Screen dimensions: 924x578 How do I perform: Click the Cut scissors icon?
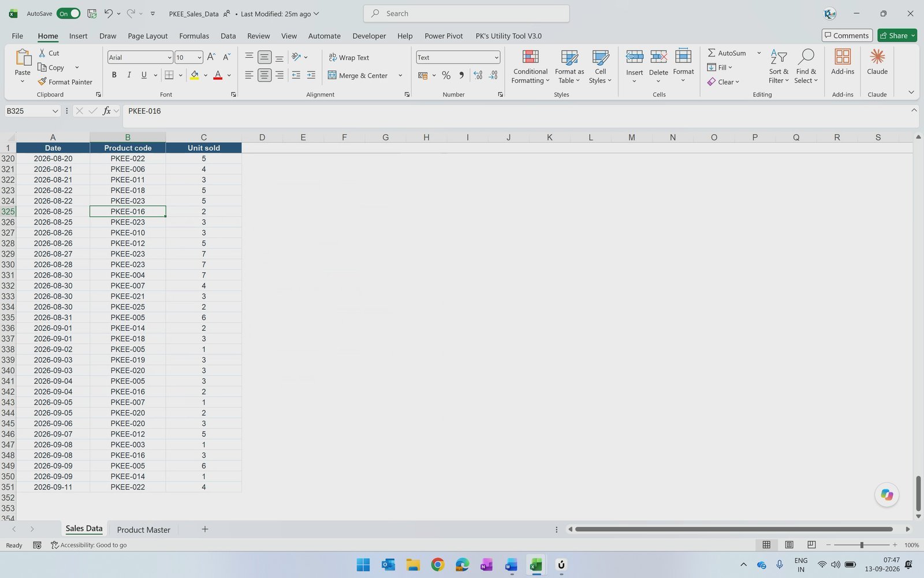click(x=42, y=53)
